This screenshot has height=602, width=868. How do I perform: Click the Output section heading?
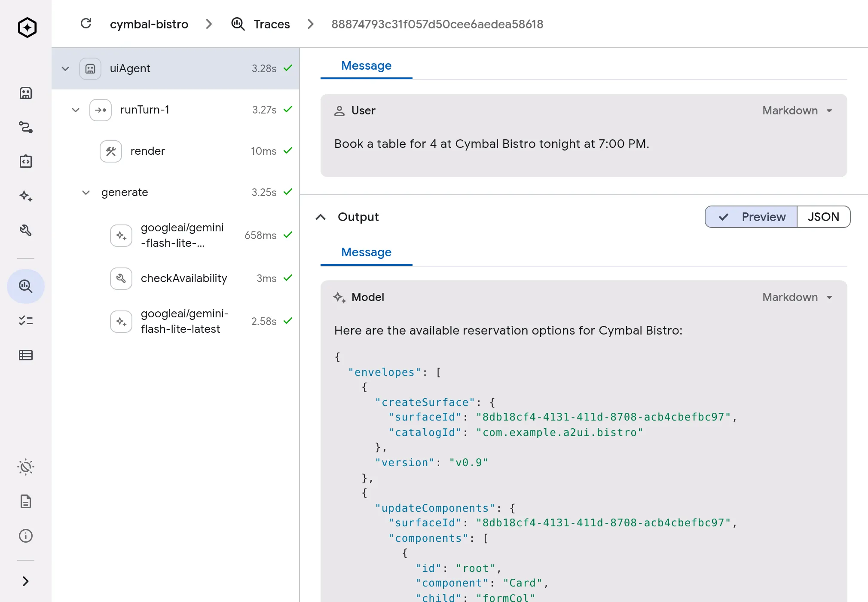pyautogui.click(x=358, y=217)
